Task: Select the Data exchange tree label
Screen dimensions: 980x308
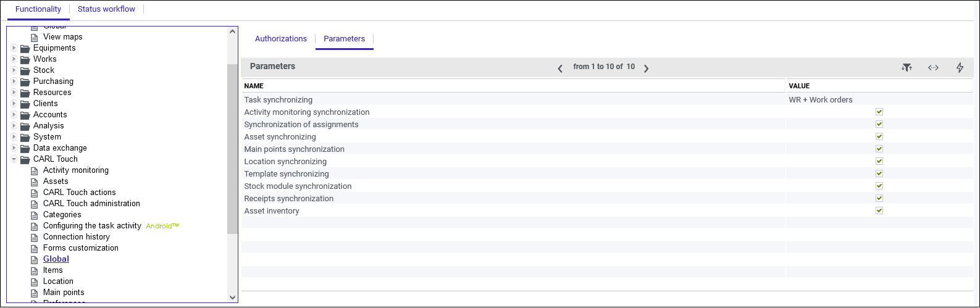Action: 60,148
